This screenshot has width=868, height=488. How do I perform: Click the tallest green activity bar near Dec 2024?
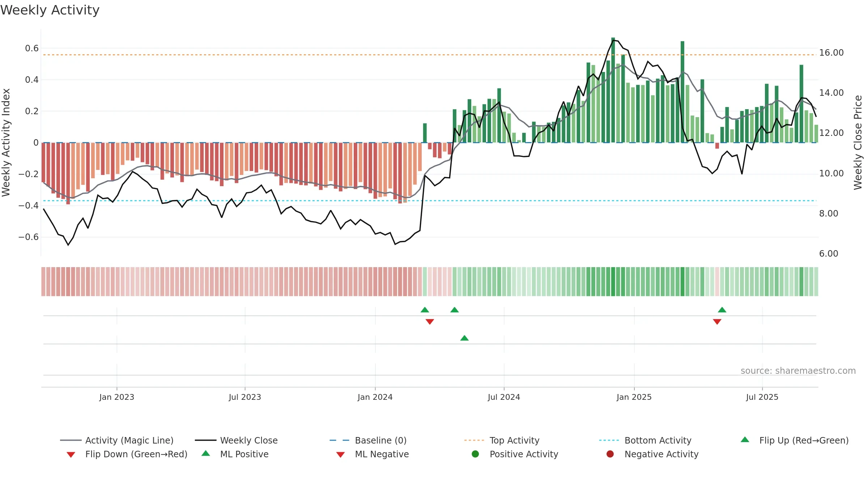tap(613, 90)
